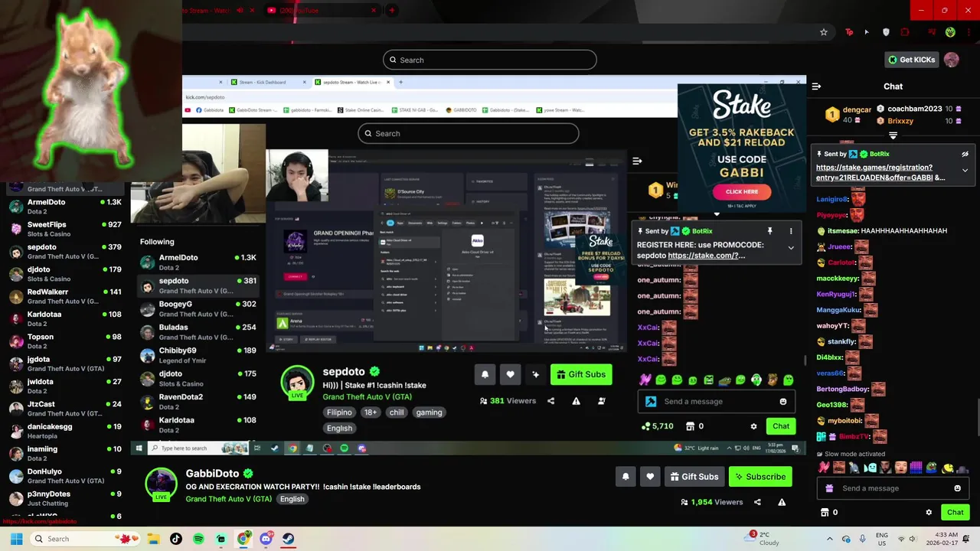The height and width of the screenshot is (551, 980).
Task: Open the profile avatar menu beside Get KICKs
Action: (x=952, y=60)
